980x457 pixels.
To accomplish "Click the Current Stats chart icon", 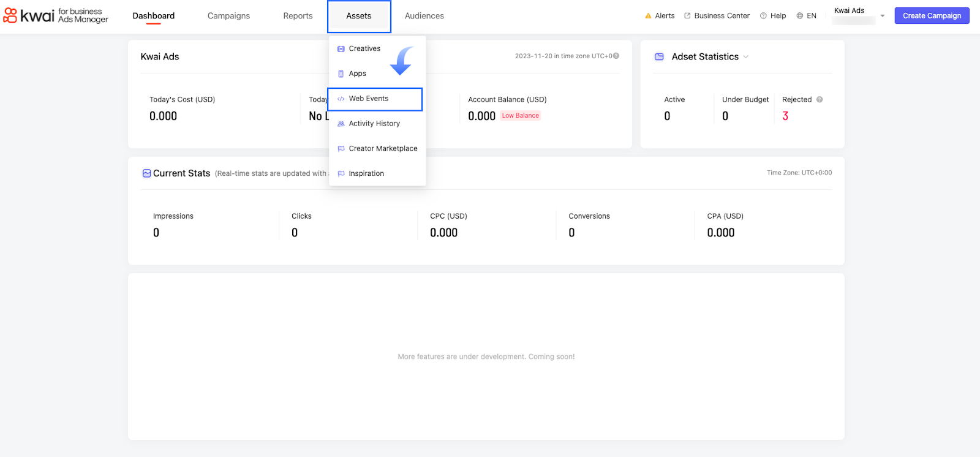I will [146, 173].
